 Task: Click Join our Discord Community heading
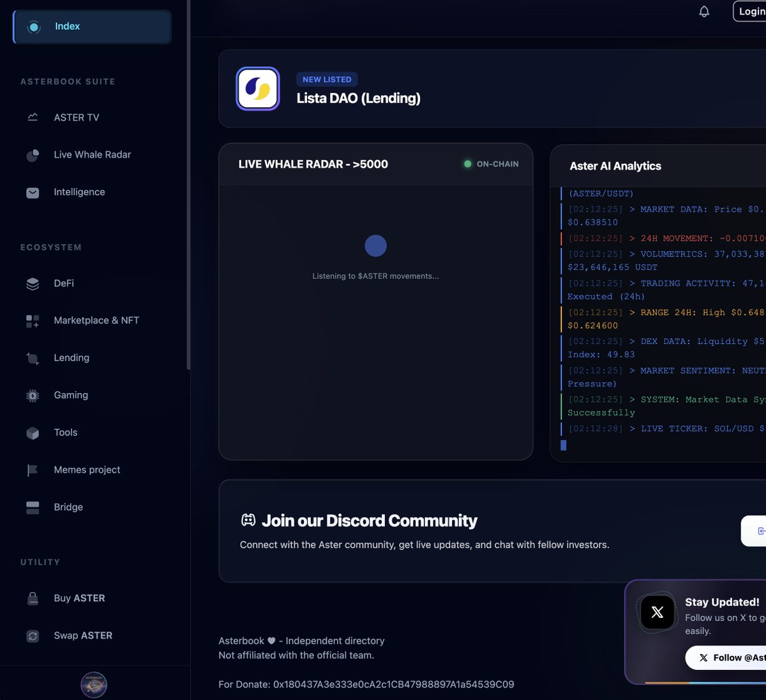coord(370,521)
